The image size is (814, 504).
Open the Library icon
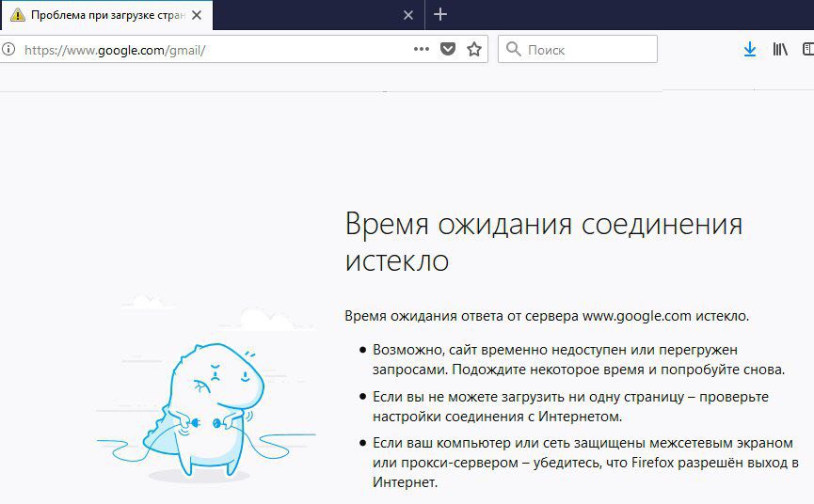(x=780, y=49)
